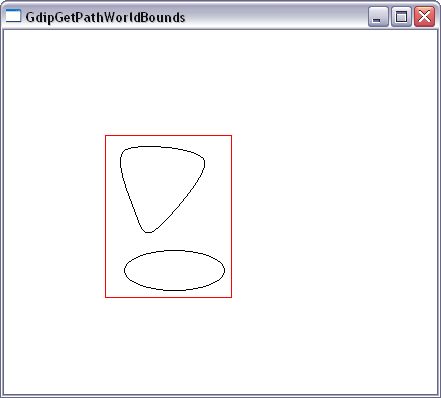Screen dimensions: 441x398
Task: Click the left edge of the red rectangle
Action: (x=105, y=216)
